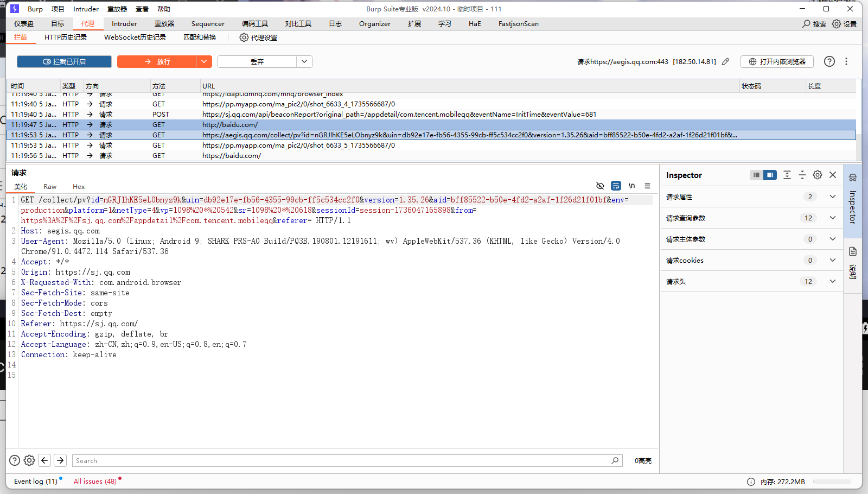Image resolution: width=868 pixels, height=494 pixels.
Task: Click 丢弃 to drop the request
Action: click(x=257, y=62)
